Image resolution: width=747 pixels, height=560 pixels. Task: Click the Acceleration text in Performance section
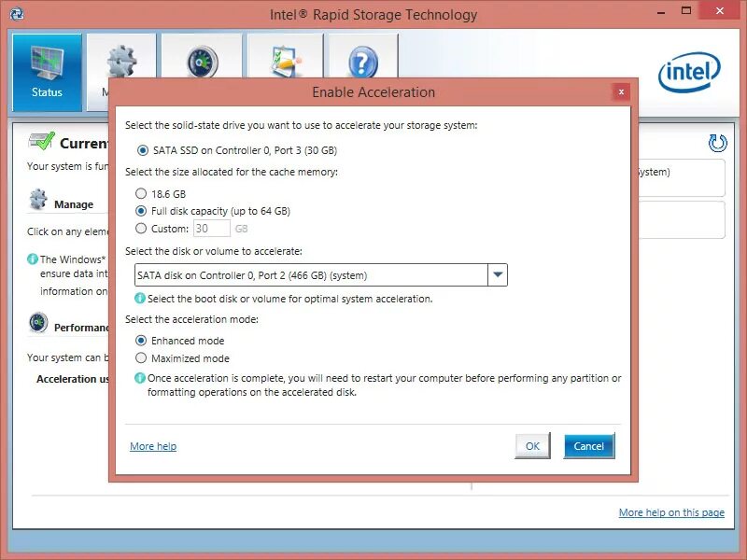click(x=72, y=379)
